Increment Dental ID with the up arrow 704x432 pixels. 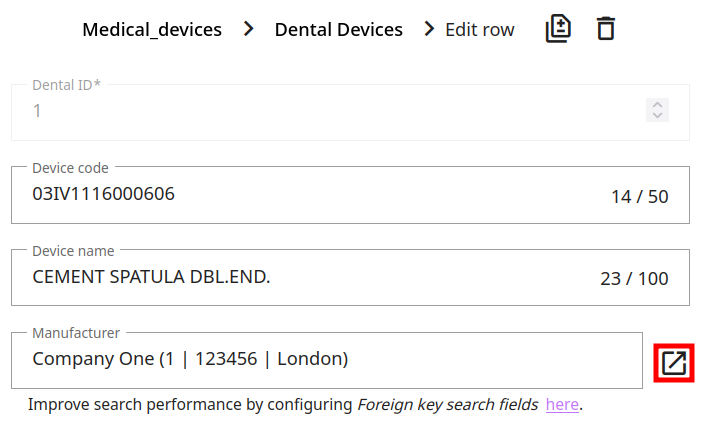coord(657,104)
